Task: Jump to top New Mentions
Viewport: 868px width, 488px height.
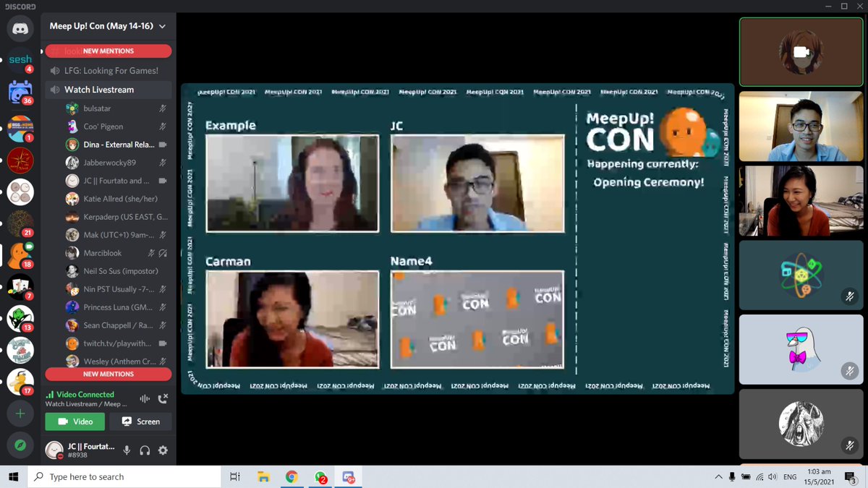Action: point(109,51)
